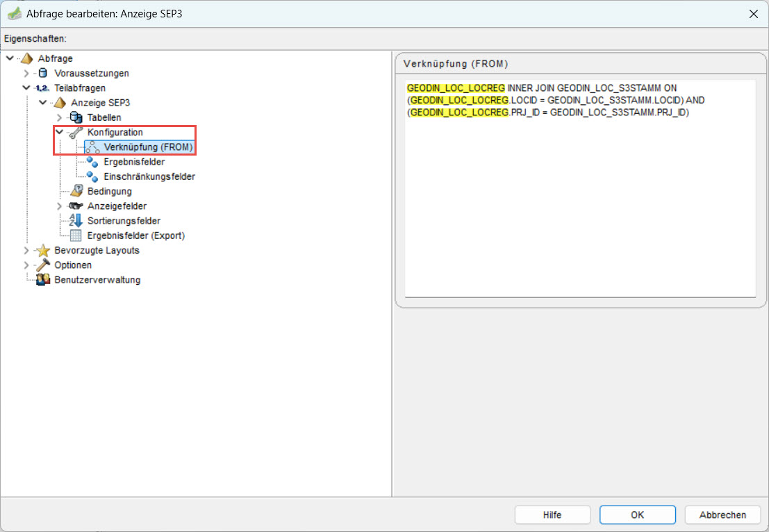Click the Verknüpfung (FROM) link icon

click(92, 147)
